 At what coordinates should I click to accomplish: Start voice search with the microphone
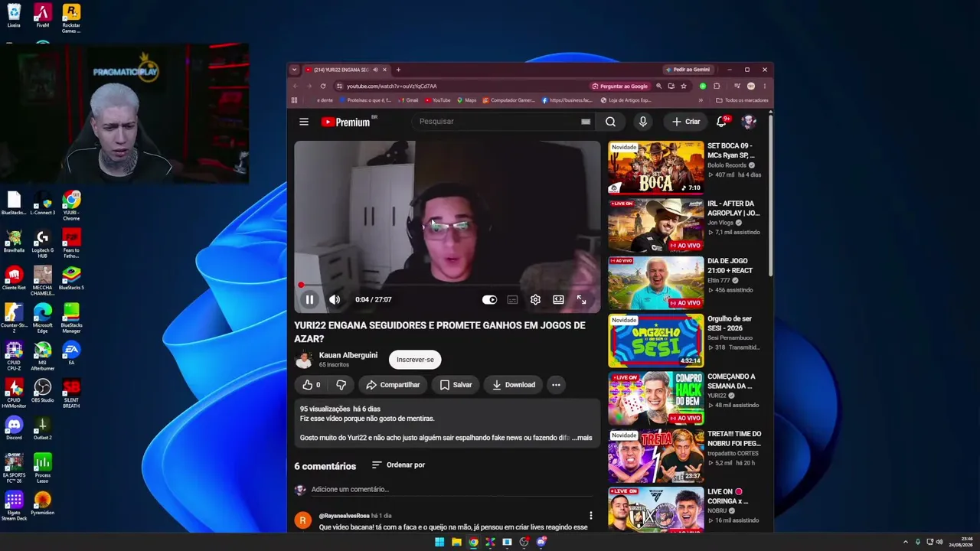pos(643,122)
